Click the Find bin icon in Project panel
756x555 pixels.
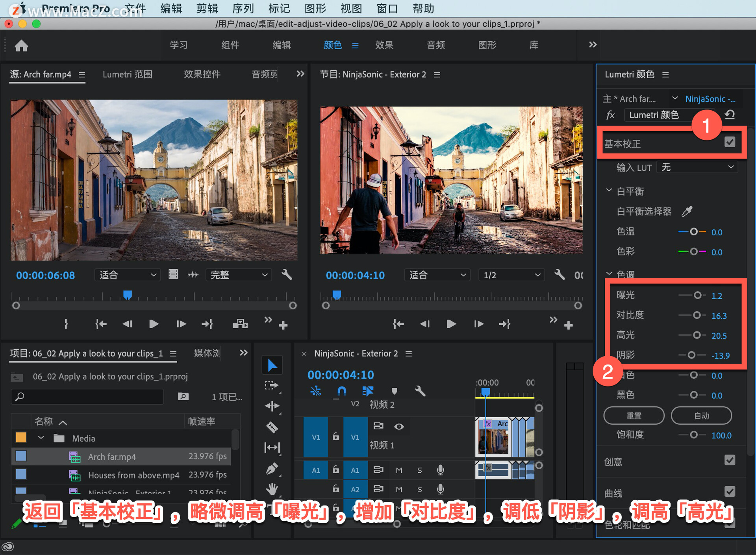pos(183,396)
